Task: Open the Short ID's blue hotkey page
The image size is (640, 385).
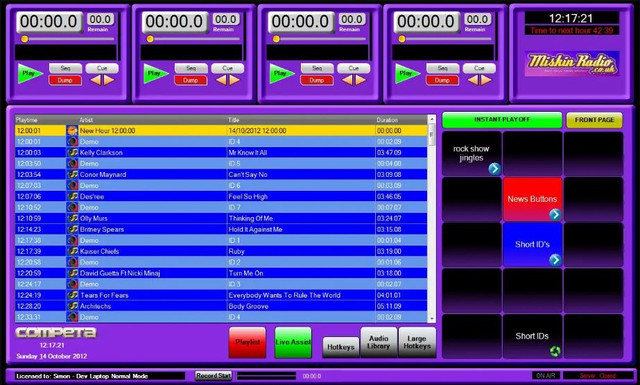Action: pos(532,245)
